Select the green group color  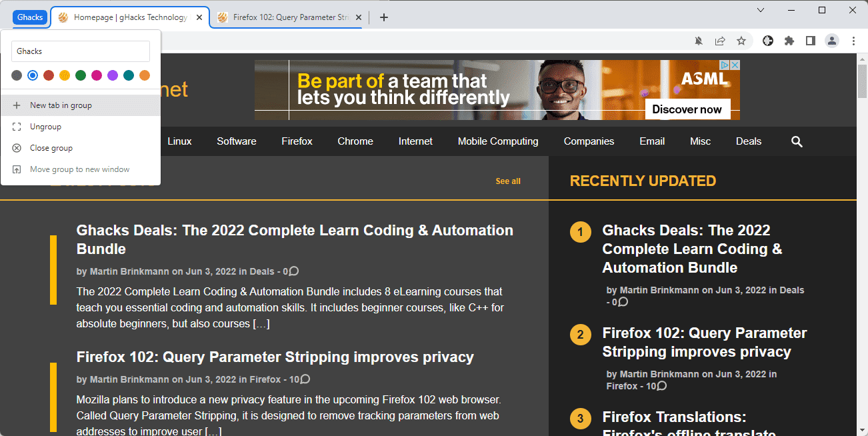coord(81,75)
